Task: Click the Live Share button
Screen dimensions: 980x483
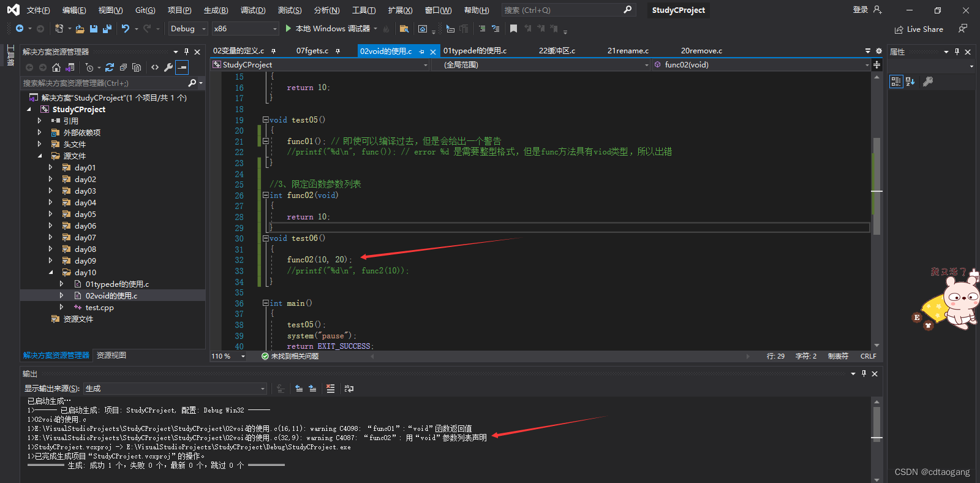Action: click(x=919, y=29)
